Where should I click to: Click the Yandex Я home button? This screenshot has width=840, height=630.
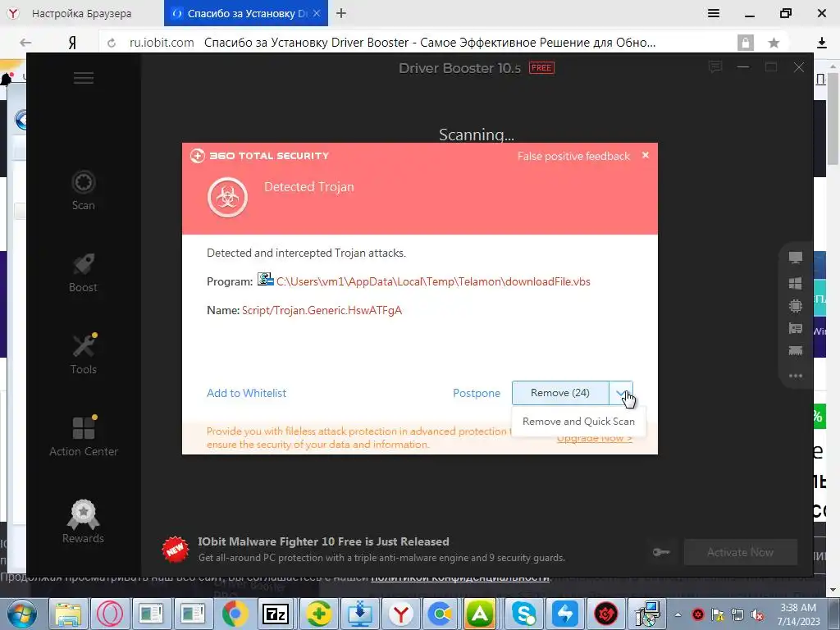click(72, 43)
